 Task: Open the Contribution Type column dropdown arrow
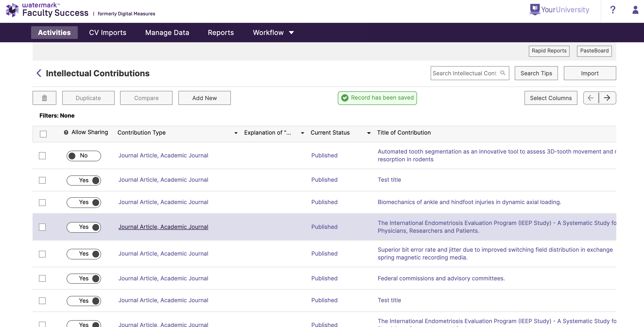click(x=236, y=133)
